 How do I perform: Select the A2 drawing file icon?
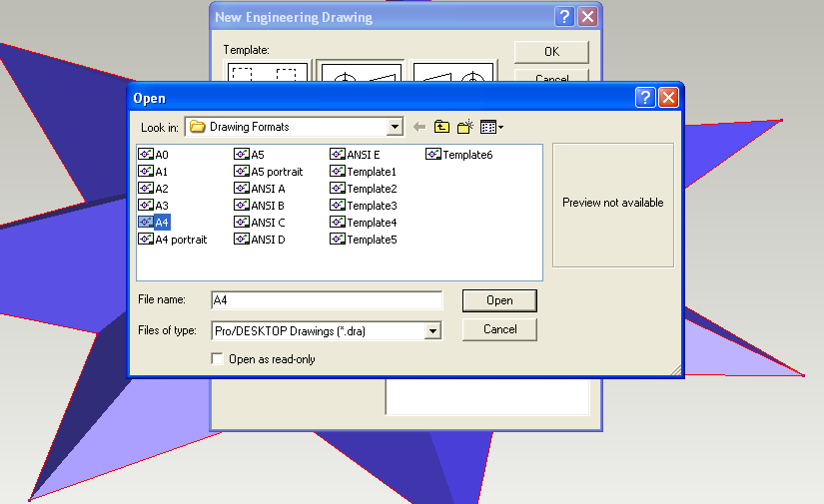146,188
